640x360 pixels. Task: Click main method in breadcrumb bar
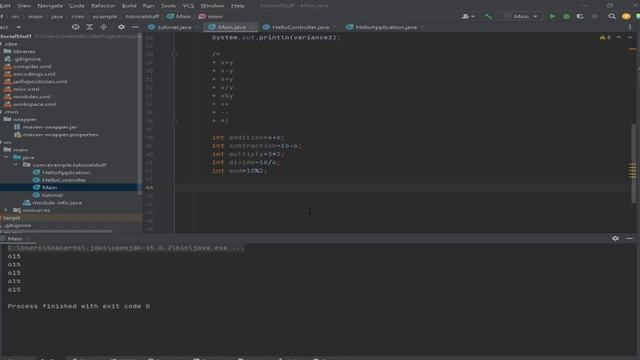[211, 16]
